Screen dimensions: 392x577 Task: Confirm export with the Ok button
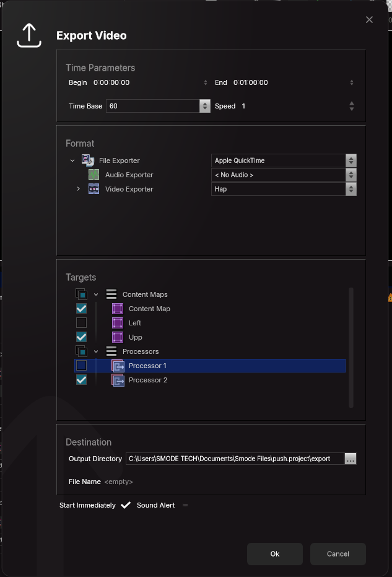[x=275, y=554]
